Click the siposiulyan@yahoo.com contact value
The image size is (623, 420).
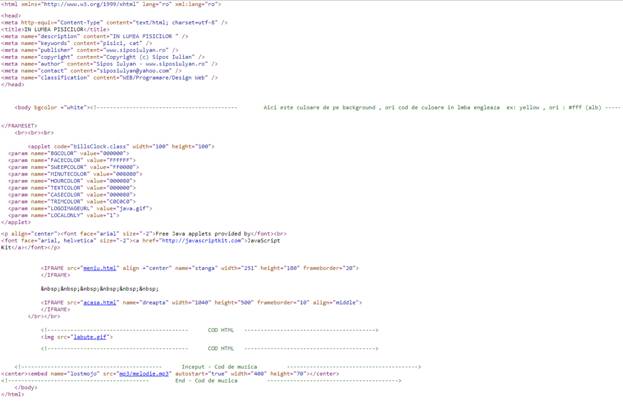[134, 71]
